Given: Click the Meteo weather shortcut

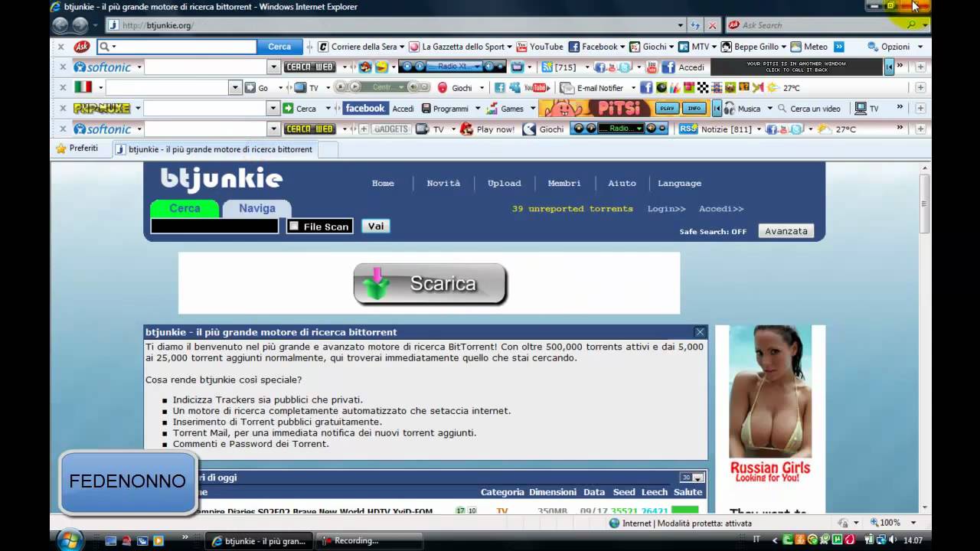Looking at the screenshot, I should click(x=808, y=47).
